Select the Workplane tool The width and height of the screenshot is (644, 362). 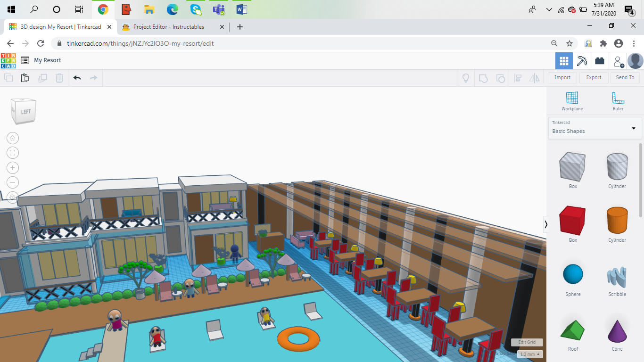coord(572,101)
